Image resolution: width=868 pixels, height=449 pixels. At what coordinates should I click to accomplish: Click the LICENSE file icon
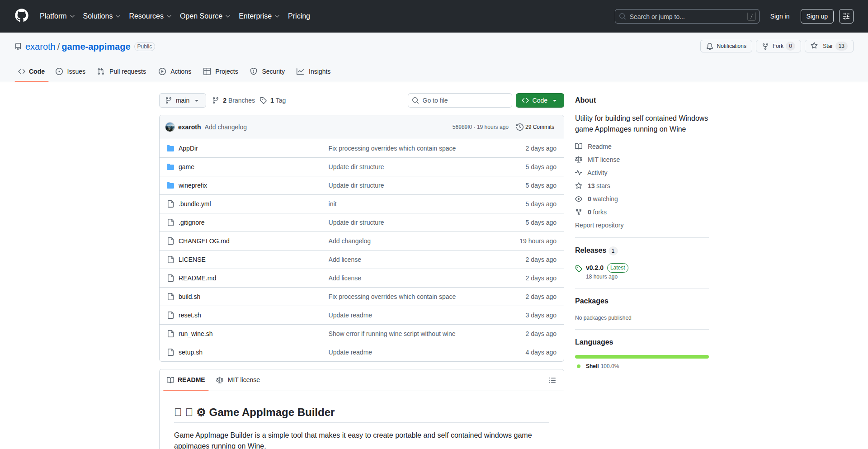pyautogui.click(x=170, y=260)
